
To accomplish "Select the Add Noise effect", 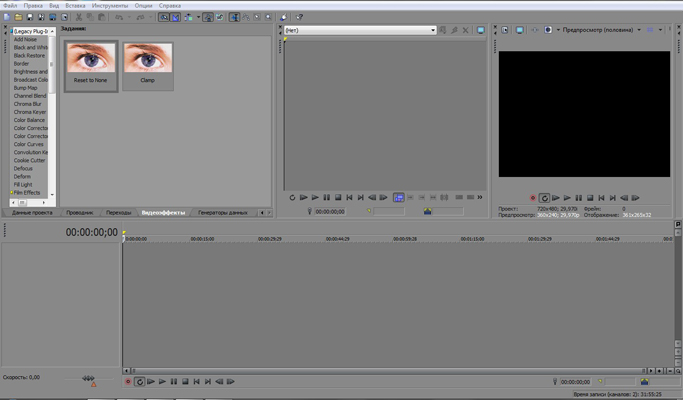I will 25,39.
